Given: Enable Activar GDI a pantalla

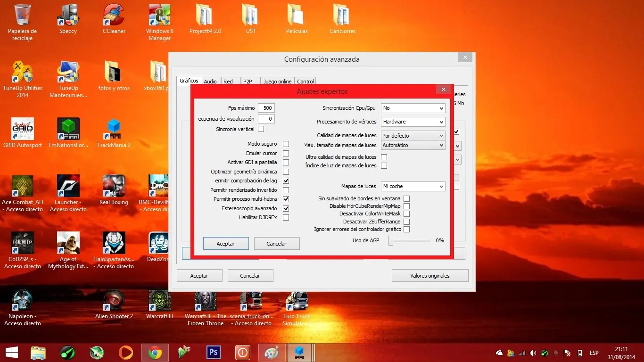Looking at the screenshot, I should (x=286, y=162).
